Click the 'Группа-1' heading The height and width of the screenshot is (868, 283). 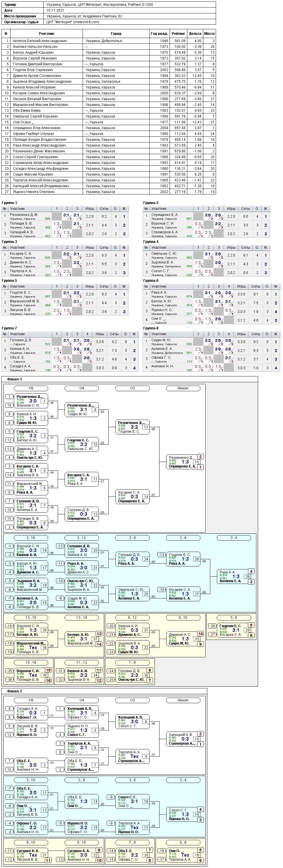point(9,203)
